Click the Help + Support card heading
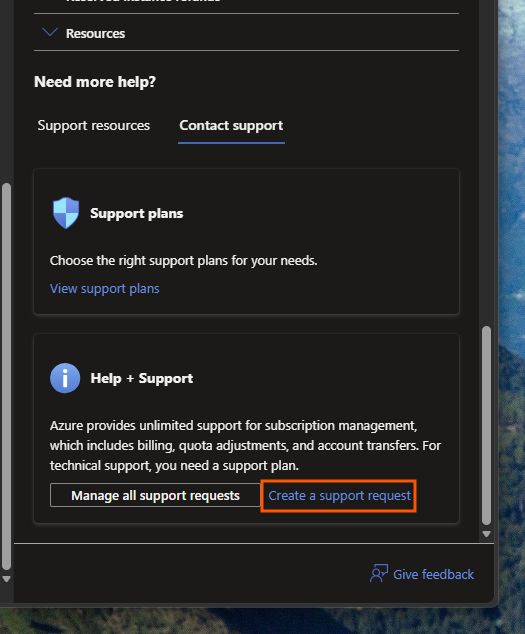Image resolution: width=525 pixels, height=634 pixels. 142,378
